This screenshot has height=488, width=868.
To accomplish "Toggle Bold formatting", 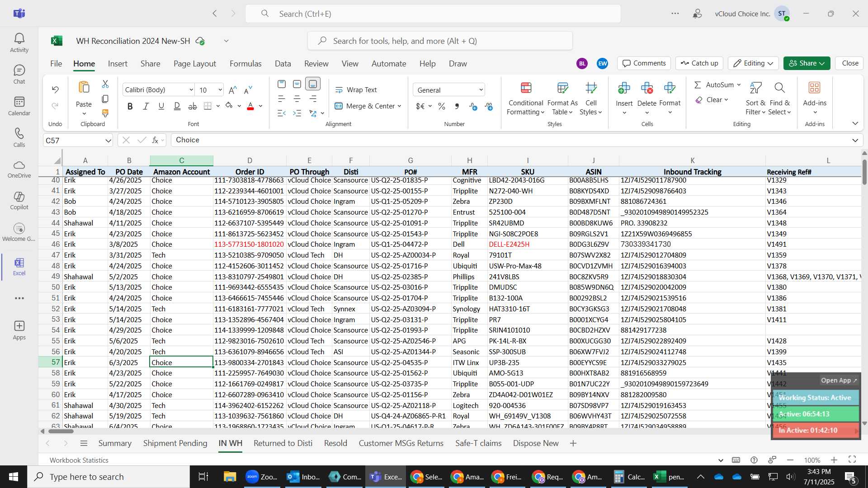I will click(130, 106).
